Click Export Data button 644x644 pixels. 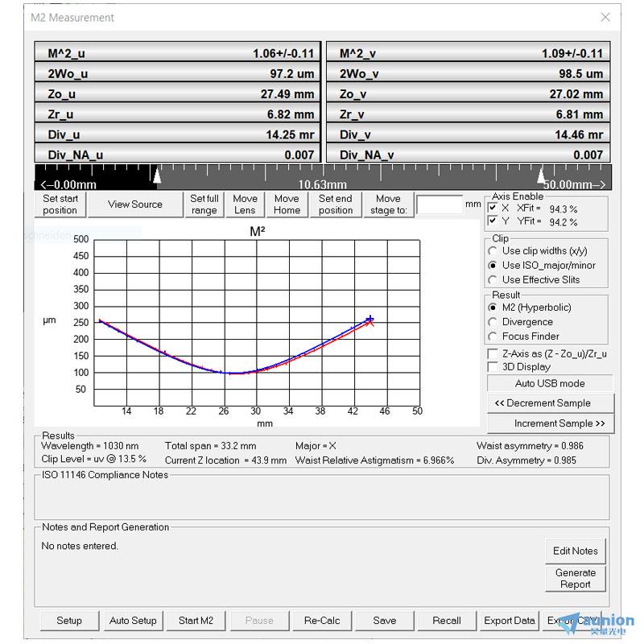point(509,621)
